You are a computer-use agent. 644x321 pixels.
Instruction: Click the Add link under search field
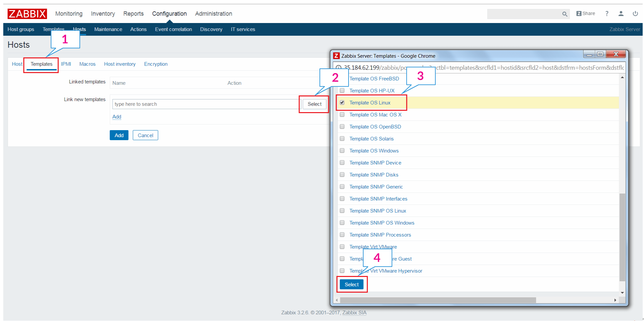pos(117,117)
